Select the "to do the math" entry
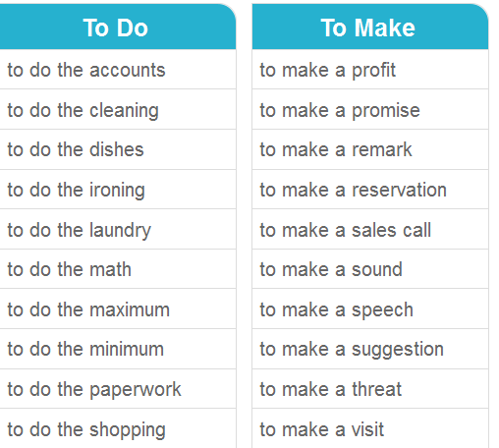 [118, 269]
